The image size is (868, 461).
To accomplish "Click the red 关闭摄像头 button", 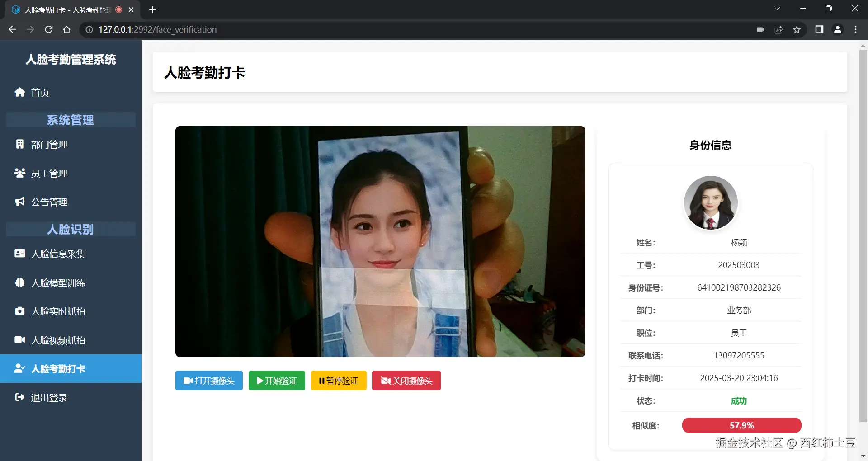I will [x=406, y=381].
